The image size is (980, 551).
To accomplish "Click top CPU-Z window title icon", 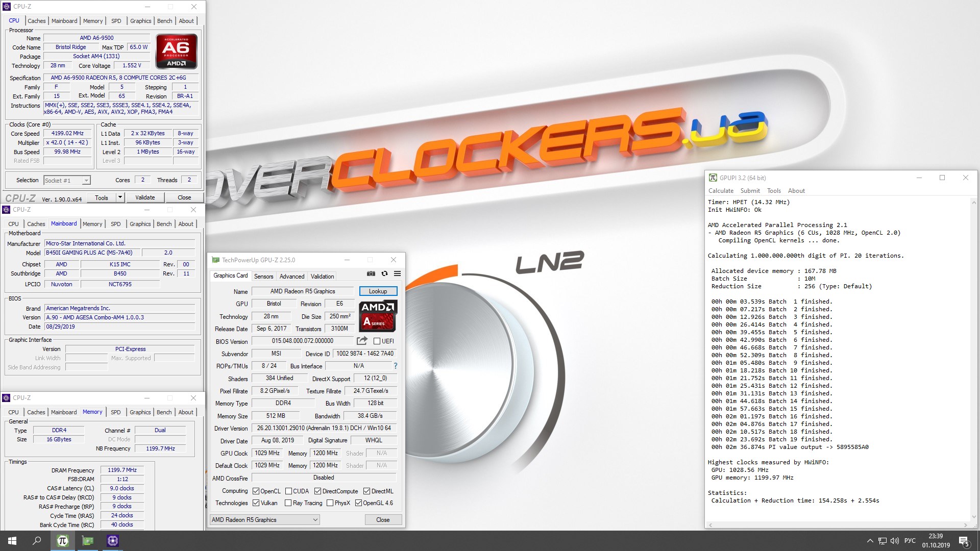I will pos(7,7).
